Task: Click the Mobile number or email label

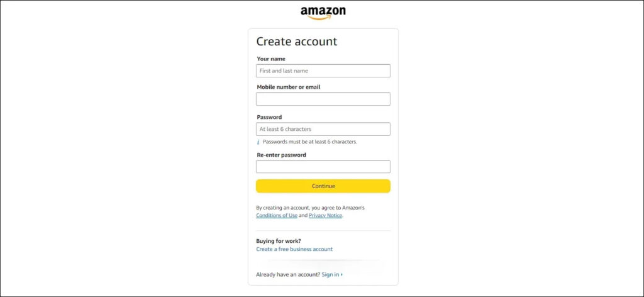Action: pyautogui.click(x=288, y=87)
